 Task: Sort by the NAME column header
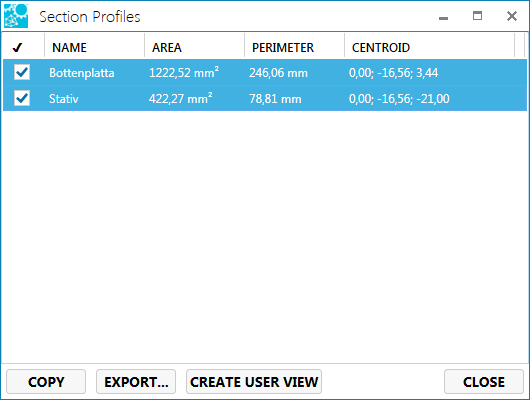(69, 47)
